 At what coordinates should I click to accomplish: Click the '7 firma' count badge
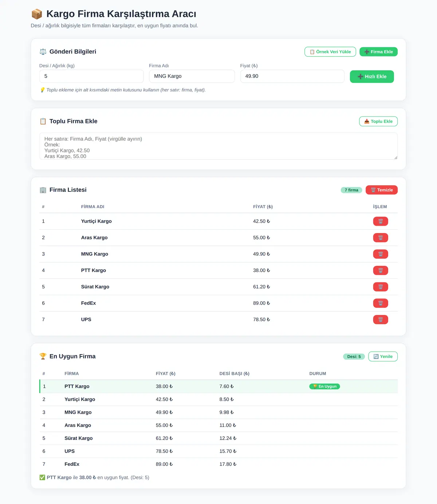click(x=351, y=190)
